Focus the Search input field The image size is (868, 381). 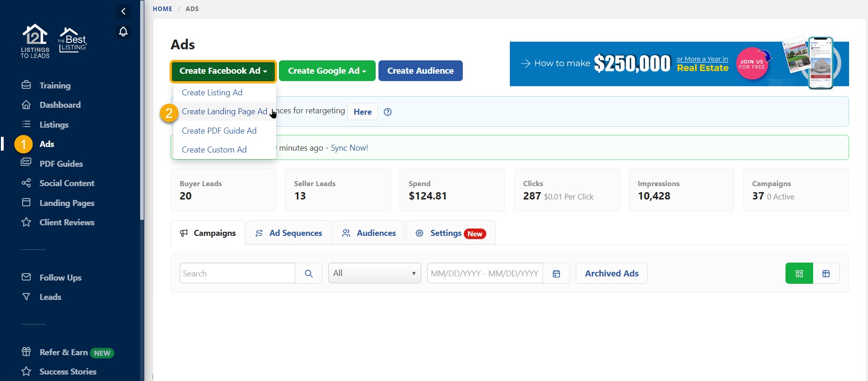click(x=237, y=273)
